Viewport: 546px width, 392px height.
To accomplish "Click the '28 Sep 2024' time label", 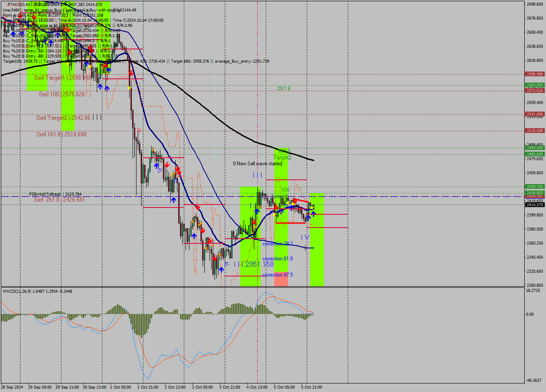I will 12,387.
